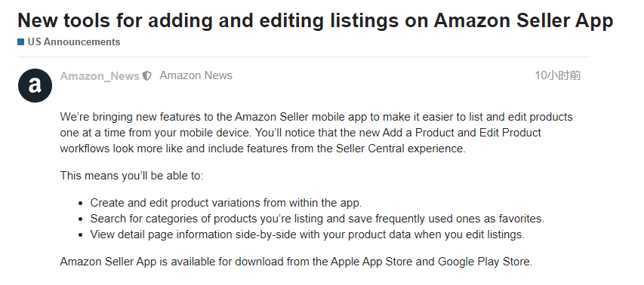Viewport: 644px width, 285px height.
Task: Click the sentence starting 'Amazon Seller App is available'
Action: (296, 262)
